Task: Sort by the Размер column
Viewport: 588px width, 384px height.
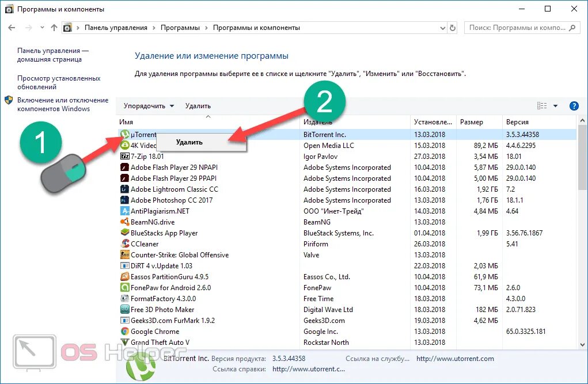Action: click(x=471, y=122)
